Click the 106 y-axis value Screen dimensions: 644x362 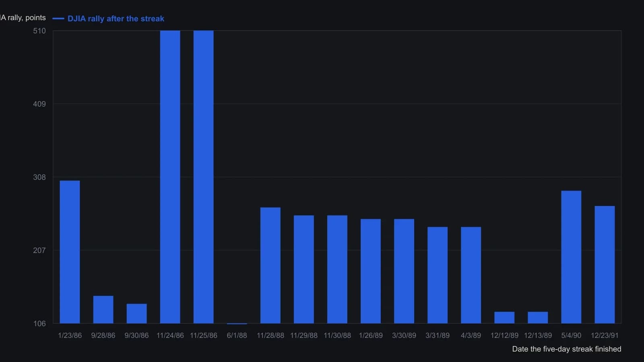pos(39,324)
